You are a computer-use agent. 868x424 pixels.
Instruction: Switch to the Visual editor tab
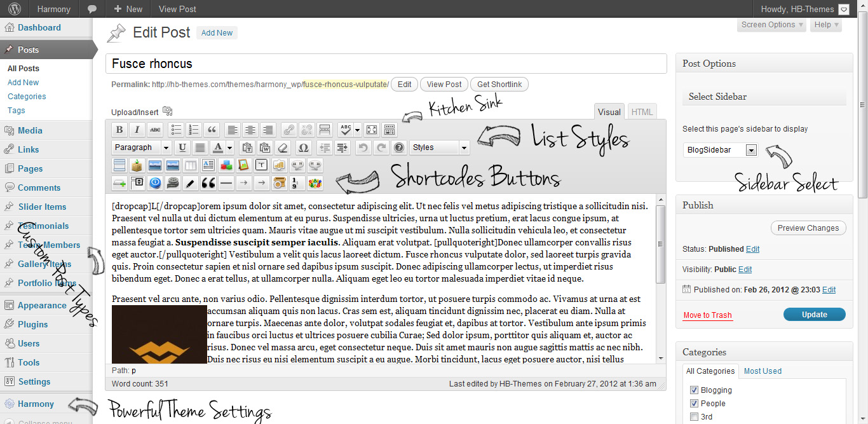[x=609, y=112]
